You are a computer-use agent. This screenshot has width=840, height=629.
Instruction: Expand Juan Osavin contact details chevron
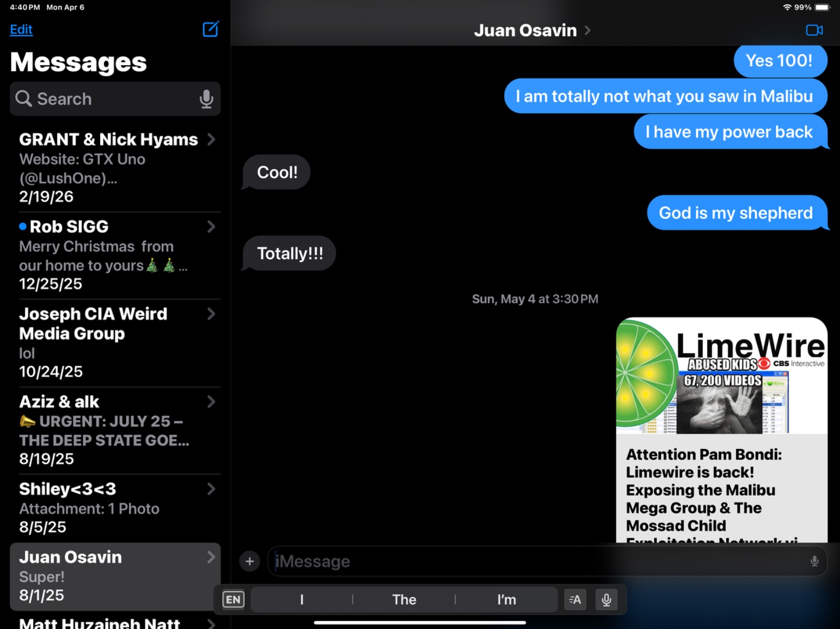[x=587, y=30]
